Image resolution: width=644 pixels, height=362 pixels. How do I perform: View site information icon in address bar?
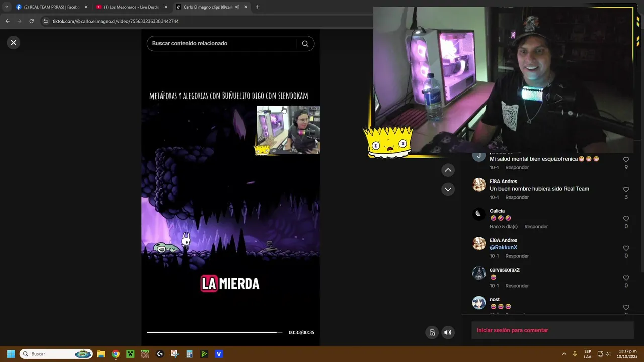point(46,21)
